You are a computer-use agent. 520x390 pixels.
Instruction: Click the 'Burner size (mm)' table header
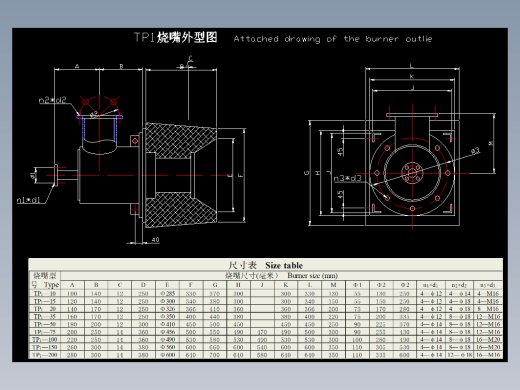click(x=312, y=276)
